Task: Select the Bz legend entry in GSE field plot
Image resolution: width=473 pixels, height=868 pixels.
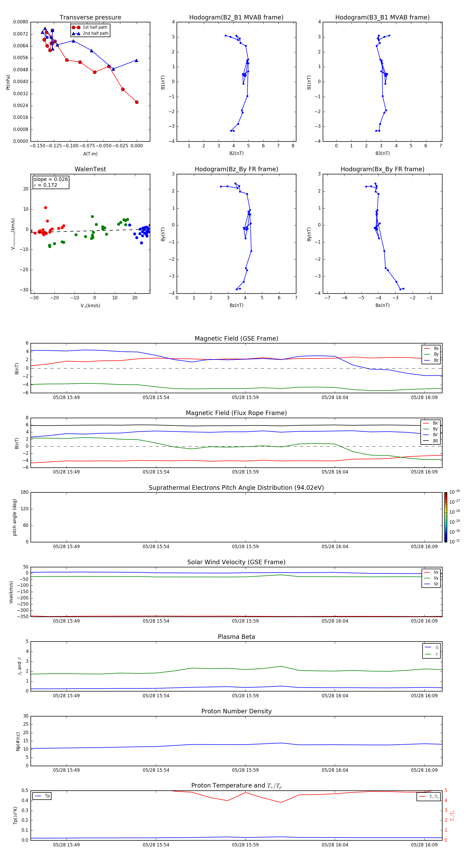Action: point(431,360)
